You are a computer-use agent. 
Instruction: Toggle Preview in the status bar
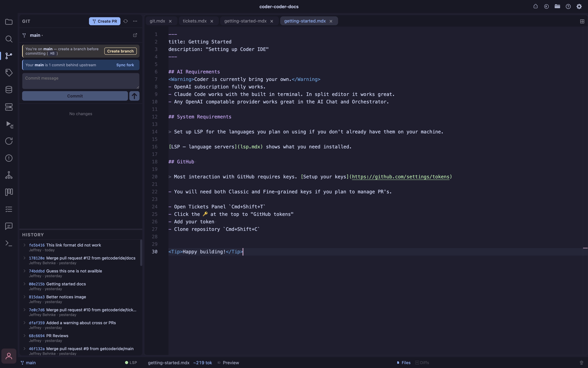point(228,363)
